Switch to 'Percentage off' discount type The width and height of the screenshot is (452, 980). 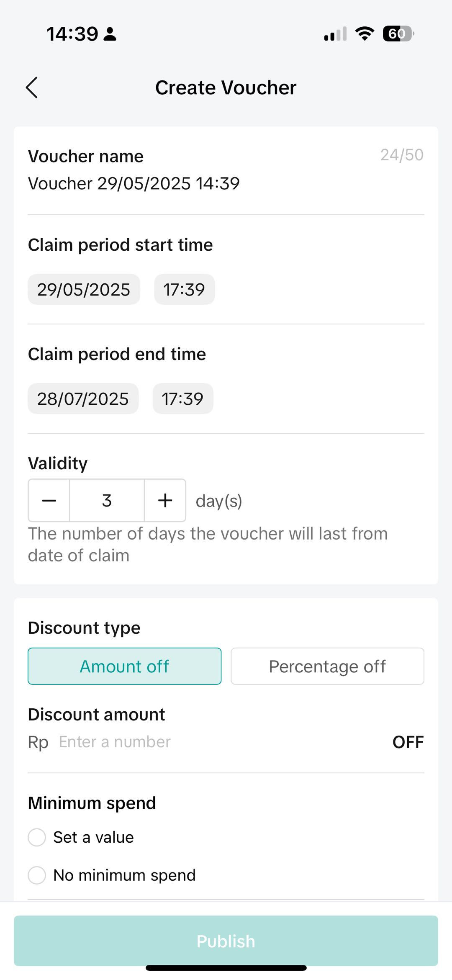coord(327,666)
